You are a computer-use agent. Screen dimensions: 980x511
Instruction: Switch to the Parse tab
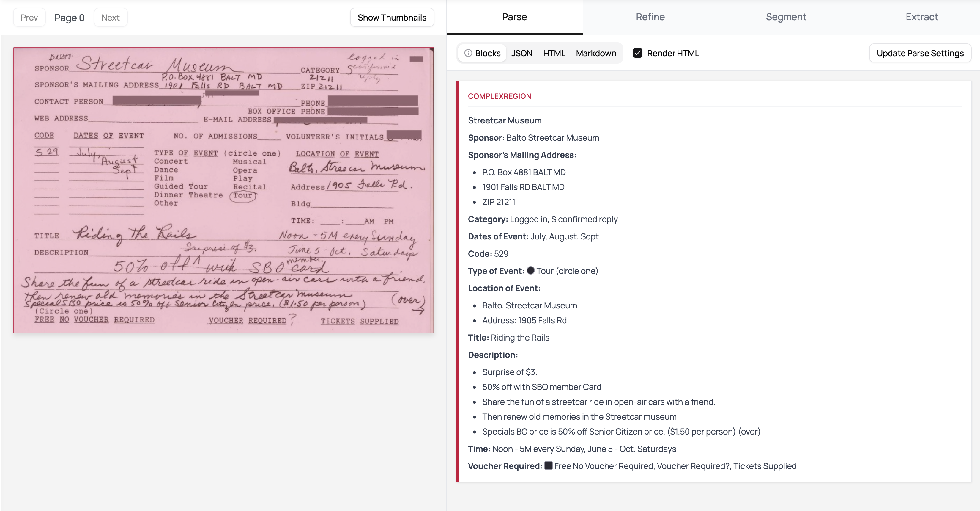(514, 17)
